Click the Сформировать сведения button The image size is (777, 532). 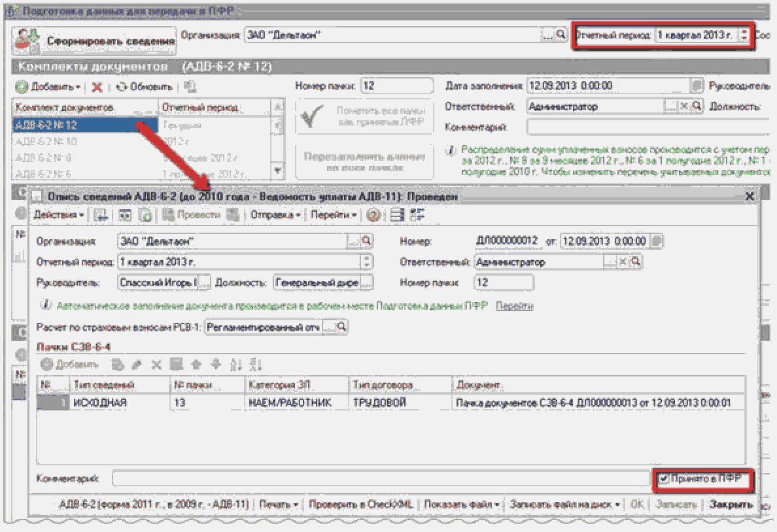point(95,41)
